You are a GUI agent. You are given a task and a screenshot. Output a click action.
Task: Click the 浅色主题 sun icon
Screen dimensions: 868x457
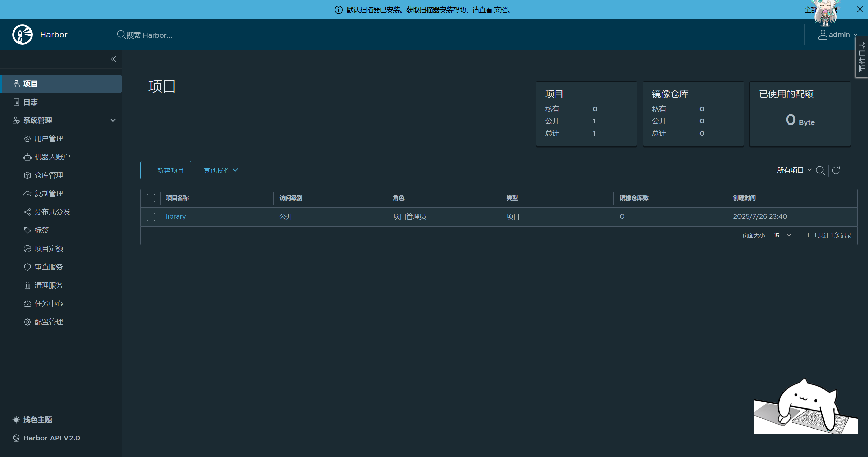[16, 420]
